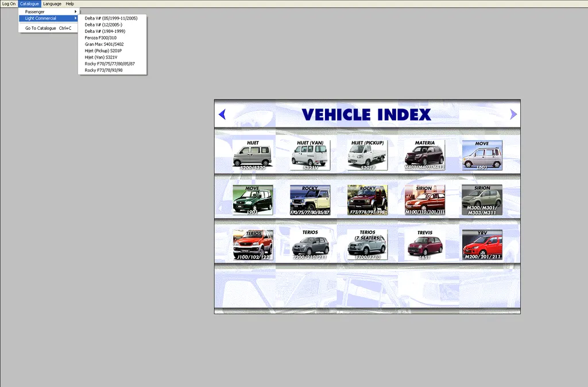Viewport: 588px width, 387px height.
Task: Open the Rocky F73/F78/F93/F98 tile
Action: coord(367,200)
